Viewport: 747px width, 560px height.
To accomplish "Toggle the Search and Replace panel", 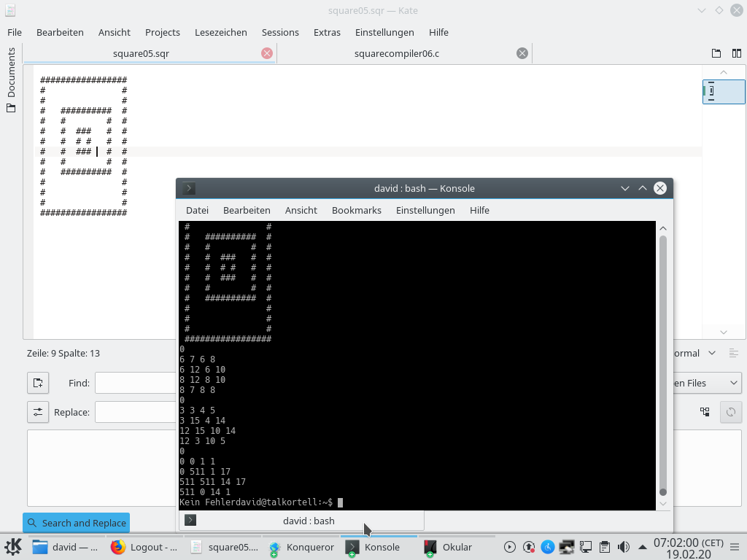I will (x=76, y=523).
